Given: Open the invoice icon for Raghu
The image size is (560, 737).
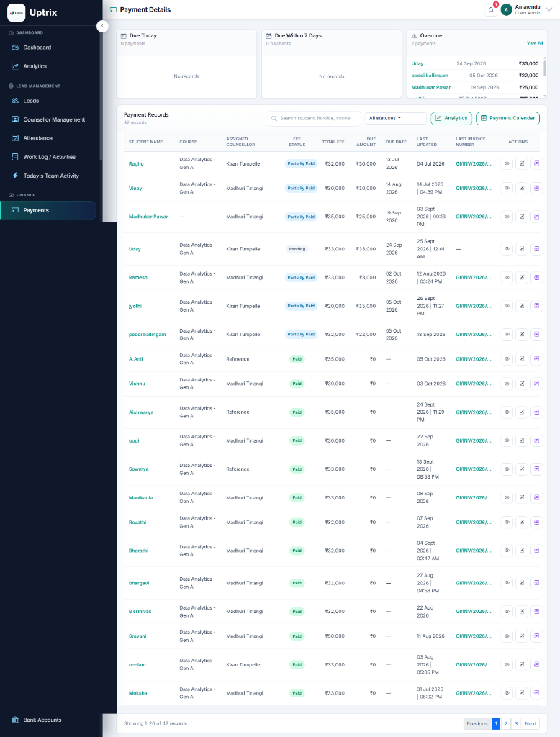Looking at the screenshot, I should (x=536, y=163).
